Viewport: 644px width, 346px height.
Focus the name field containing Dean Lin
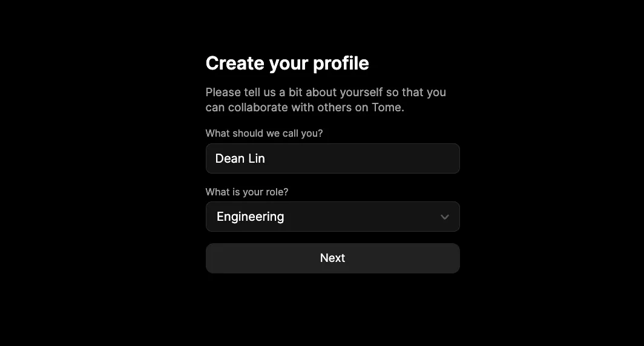click(x=333, y=158)
